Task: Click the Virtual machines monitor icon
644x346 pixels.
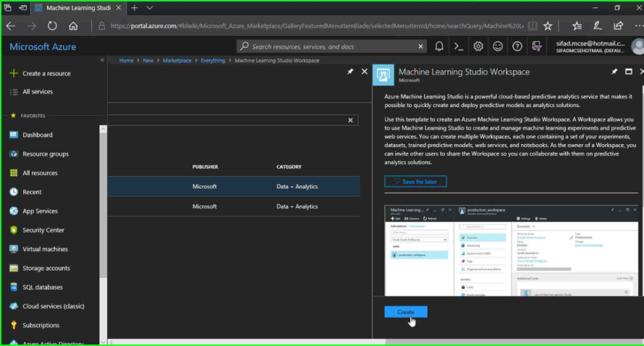Action: tap(14, 249)
